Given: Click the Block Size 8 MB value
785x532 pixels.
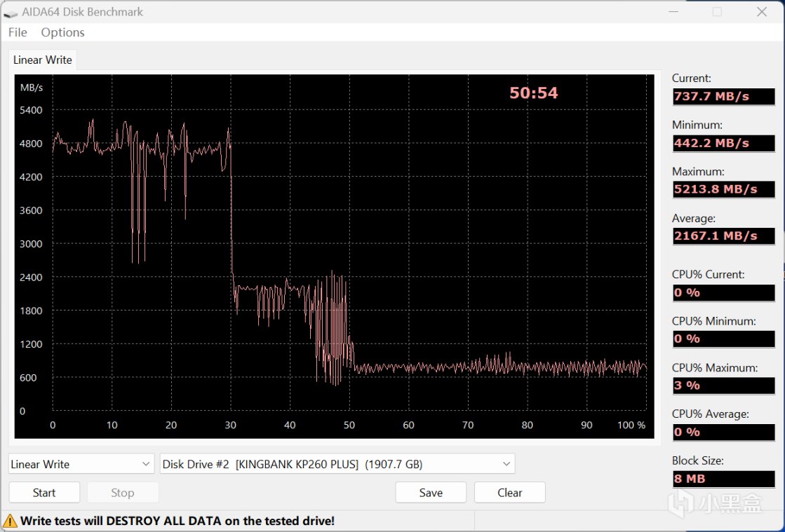Looking at the screenshot, I should (723, 479).
